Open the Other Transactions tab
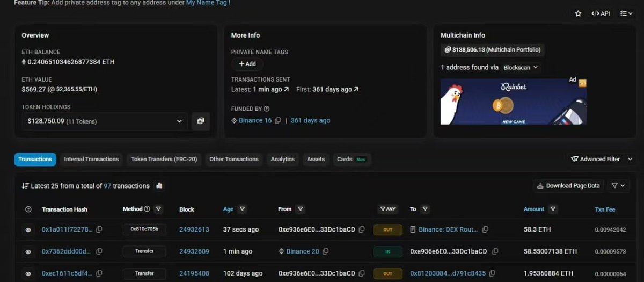The height and width of the screenshot is (282, 644). pyautogui.click(x=234, y=160)
